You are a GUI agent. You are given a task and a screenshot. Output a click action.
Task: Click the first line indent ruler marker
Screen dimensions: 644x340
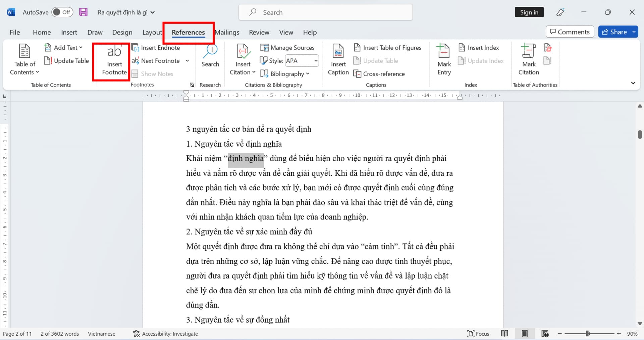[186, 92]
